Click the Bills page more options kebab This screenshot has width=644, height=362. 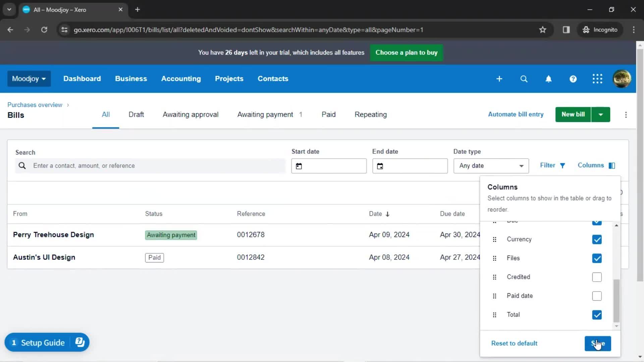coord(626,115)
